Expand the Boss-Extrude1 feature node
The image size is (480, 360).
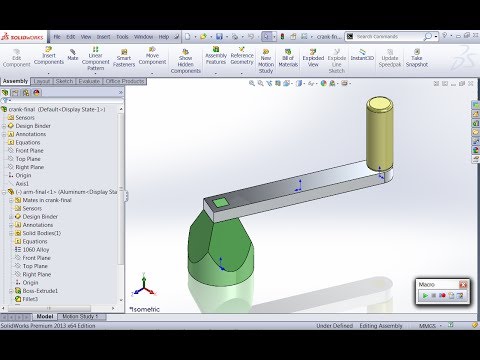tap(11, 291)
